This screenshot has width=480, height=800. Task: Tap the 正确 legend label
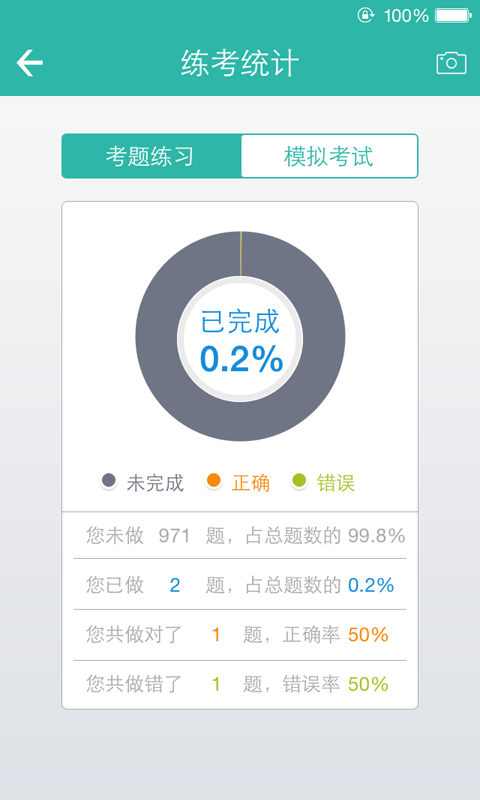pos(250,483)
